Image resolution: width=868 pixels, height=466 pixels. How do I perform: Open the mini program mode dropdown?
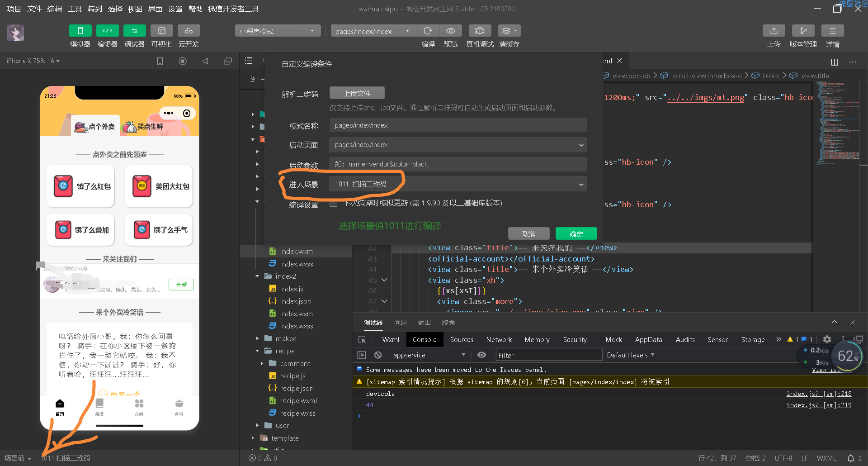pyautogui.click(x=278, y=31)
